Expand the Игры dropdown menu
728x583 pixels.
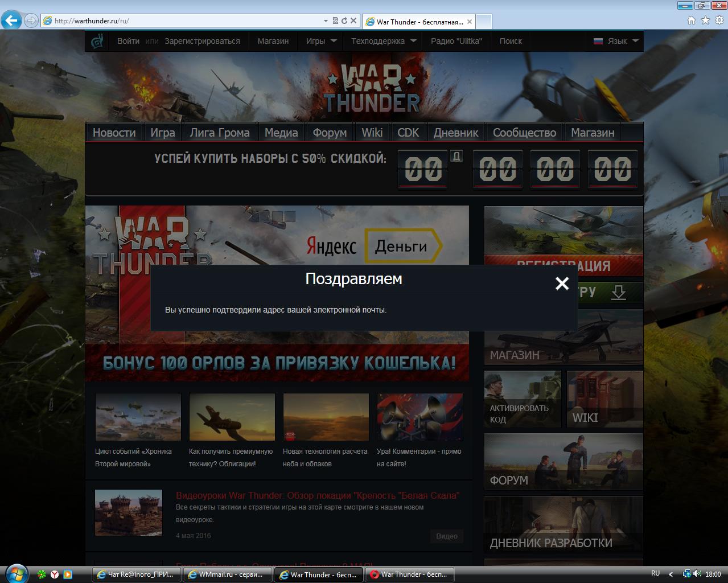click(321, 41)
